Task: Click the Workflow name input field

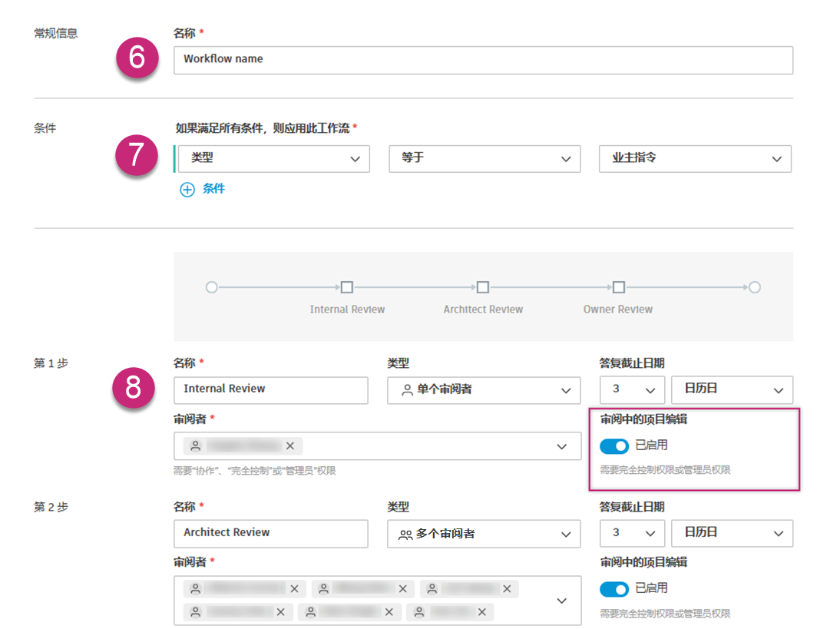Action: pos(483,60)
